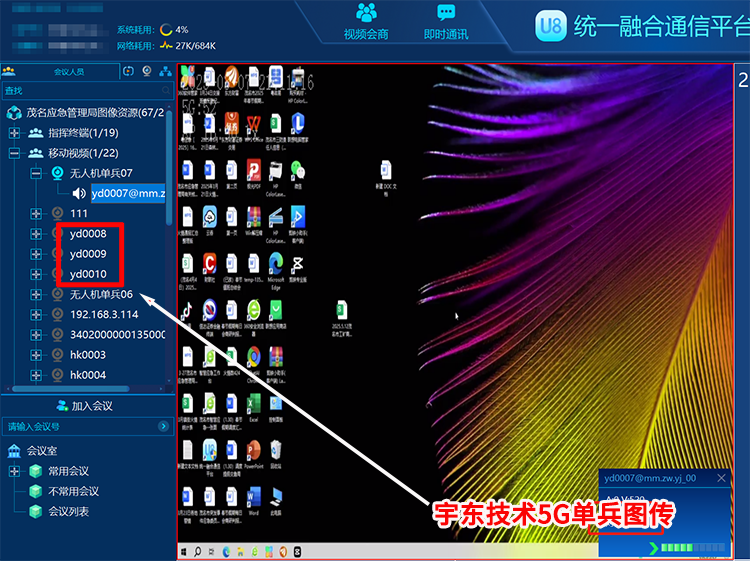750x561 pixels.
Task: Open the 即时通讯 instant messaging module
Action: [x=445, y=22]
